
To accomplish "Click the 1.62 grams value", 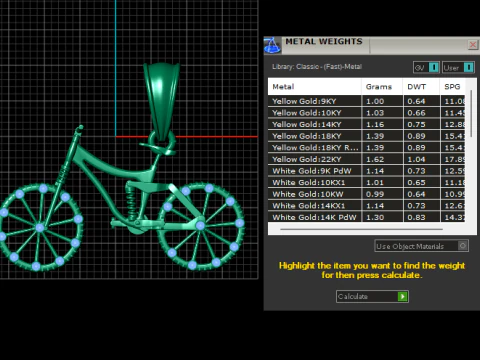I will click(375, 159).
